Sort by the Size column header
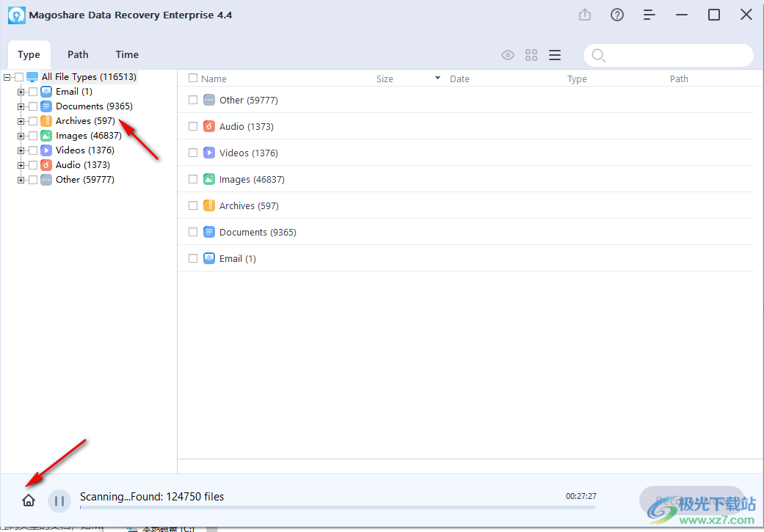The image size is (764, 532). click(385, 79)
